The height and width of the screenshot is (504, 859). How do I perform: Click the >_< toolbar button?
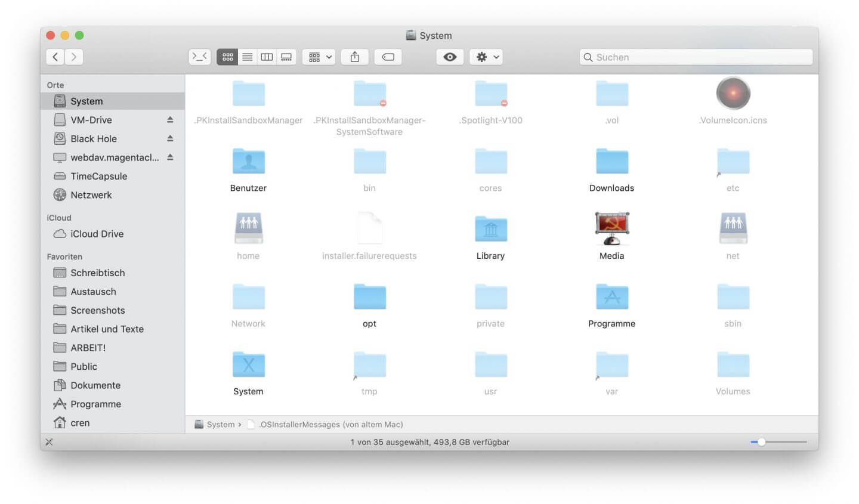(200, 57)
